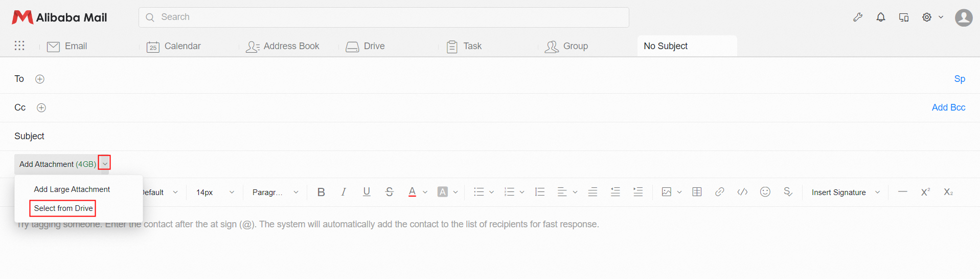Apply italic formatting

tap(344, 192)
